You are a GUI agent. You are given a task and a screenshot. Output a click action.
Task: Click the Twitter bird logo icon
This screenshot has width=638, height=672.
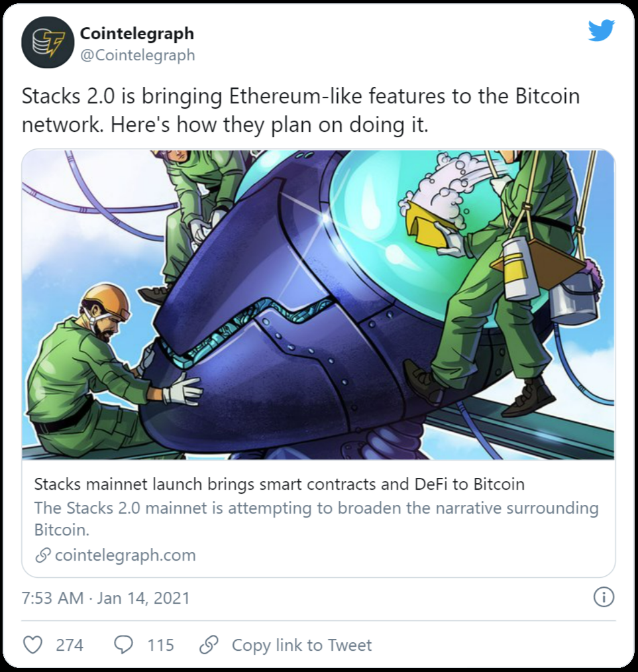[x=601, y=30]
